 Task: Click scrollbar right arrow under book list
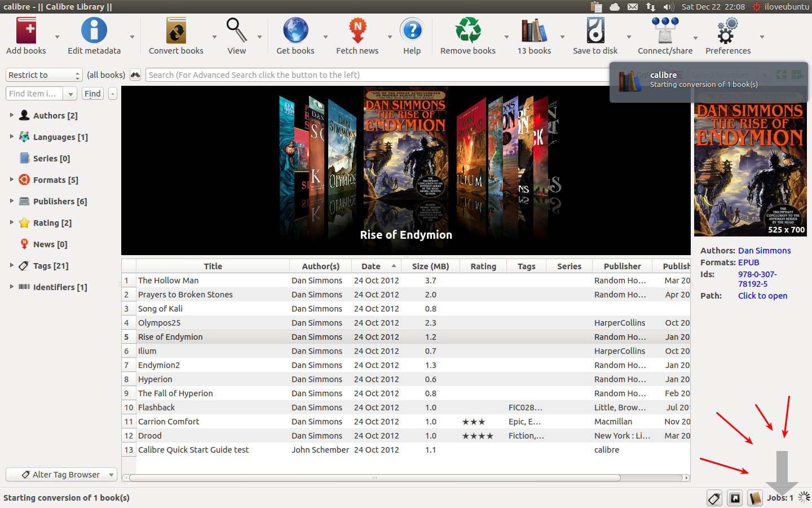click(x=686, y=478)
